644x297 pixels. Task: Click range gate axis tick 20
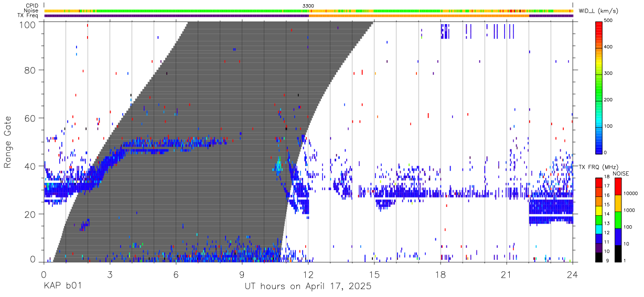(30, 214)
